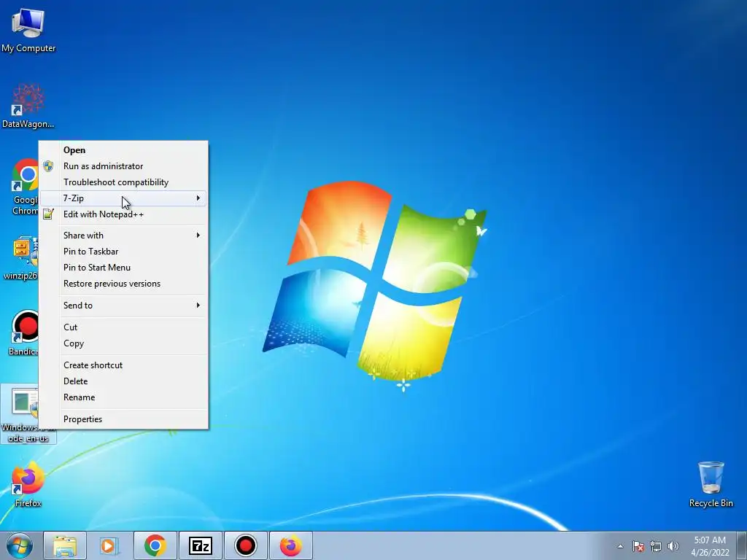This screenshot has width=747, height=560.
Task: Select Troubleshoot compatibility
Action: [123, 182]
